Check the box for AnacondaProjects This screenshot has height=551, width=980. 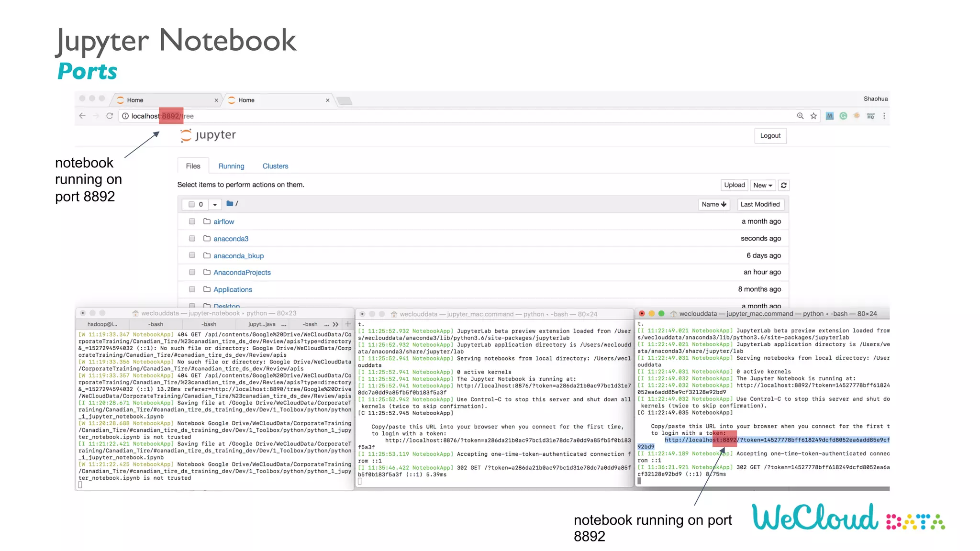click(192, 272)
